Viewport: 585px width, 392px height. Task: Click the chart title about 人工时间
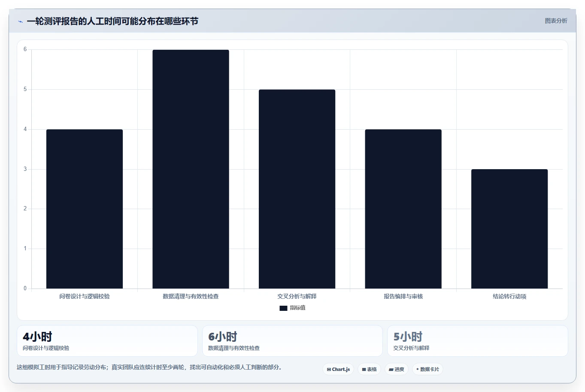[112, 21]
